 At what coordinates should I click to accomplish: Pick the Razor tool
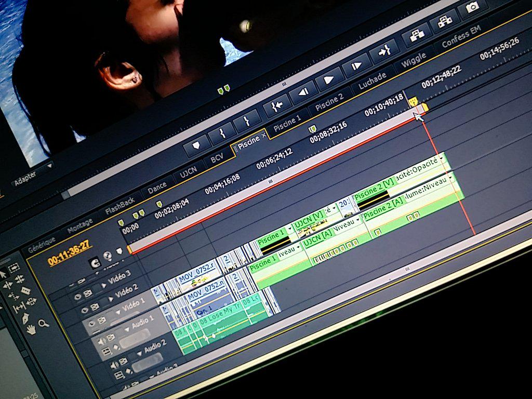point(26,290)
